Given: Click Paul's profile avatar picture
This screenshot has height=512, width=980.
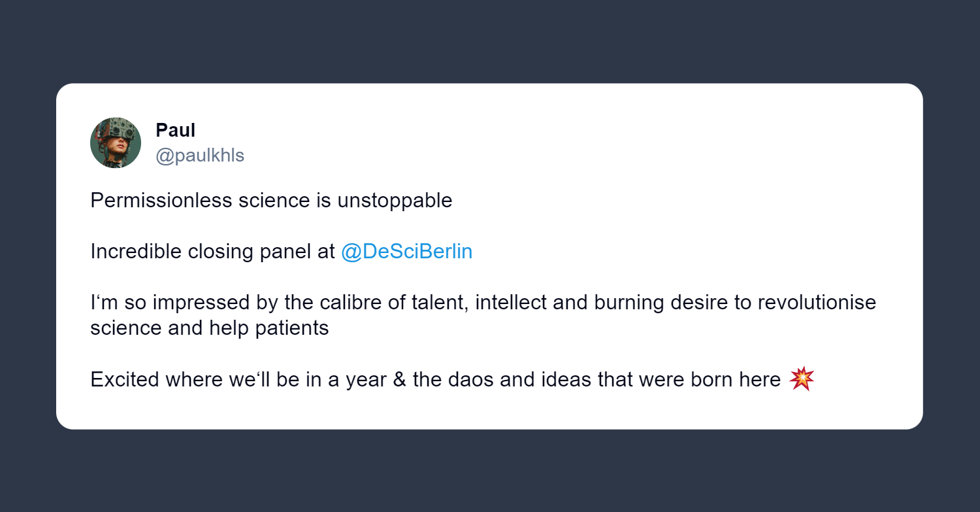Looking at the screenshot, I should point(116,143).
